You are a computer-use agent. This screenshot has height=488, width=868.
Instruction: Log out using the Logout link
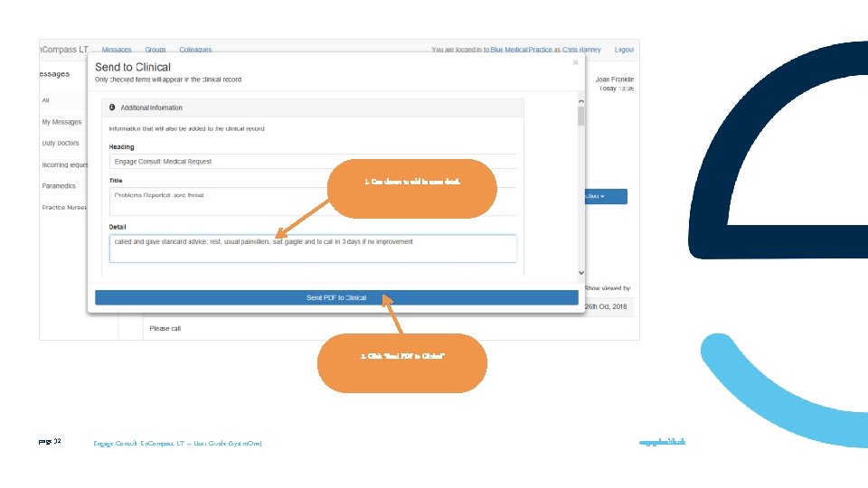click(624, 49)
